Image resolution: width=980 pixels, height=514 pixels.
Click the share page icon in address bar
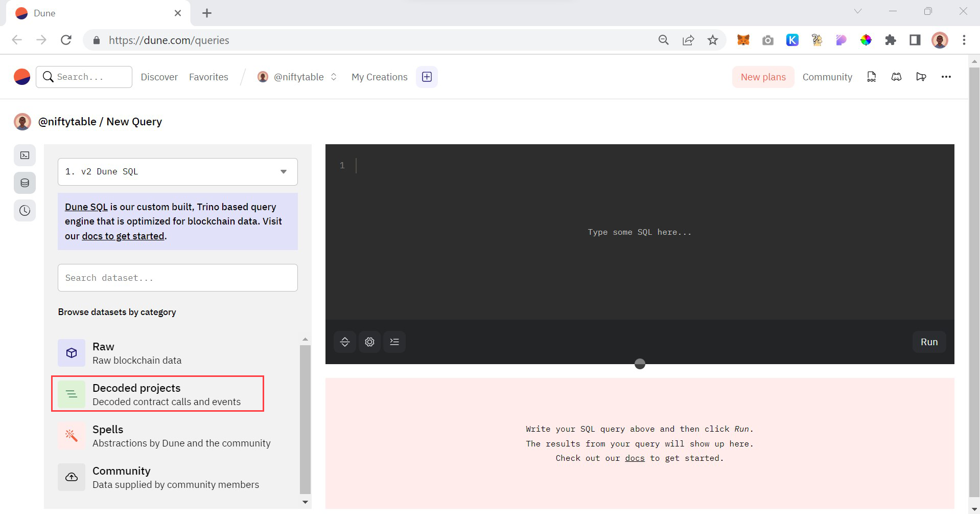point(688,40)
